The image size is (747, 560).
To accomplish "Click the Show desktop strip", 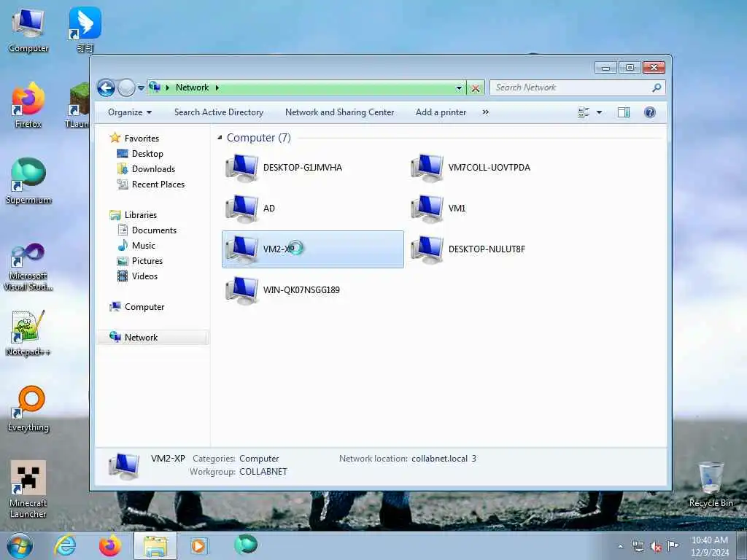I will click(742, 545).
